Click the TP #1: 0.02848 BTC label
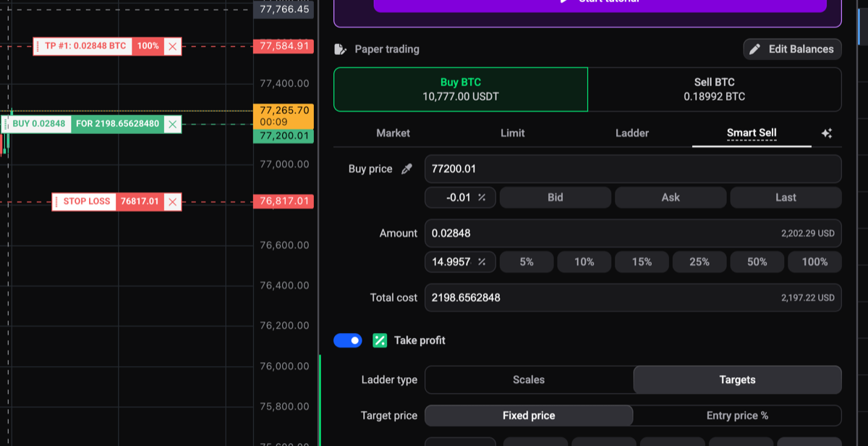The width and height of the screenshot is (868, 446). click(x=85, y=46)
